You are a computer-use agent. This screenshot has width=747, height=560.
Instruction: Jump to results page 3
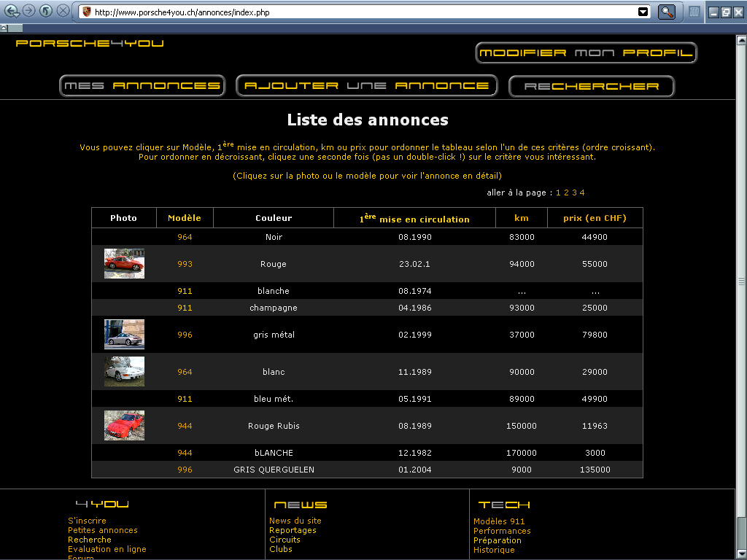[575, 192]
